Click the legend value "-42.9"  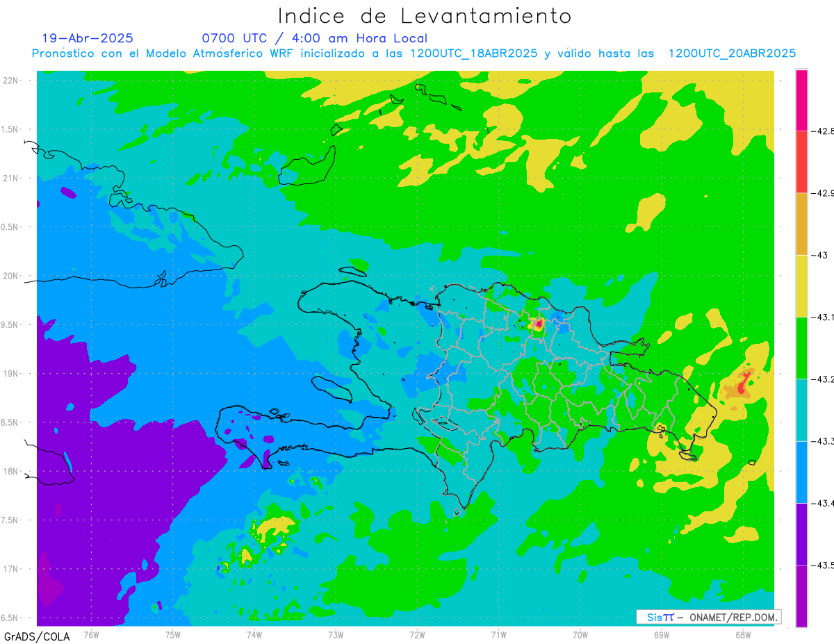[x=822, y=193]
